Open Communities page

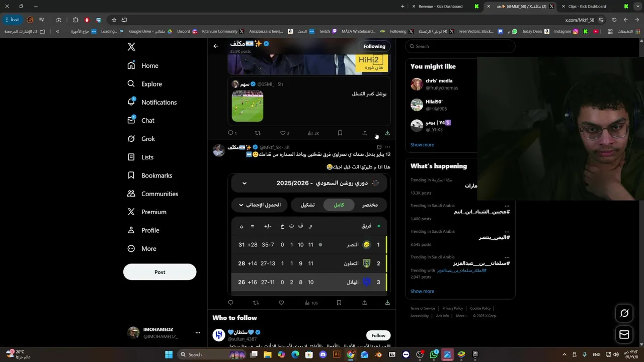(x=153, y=194)
